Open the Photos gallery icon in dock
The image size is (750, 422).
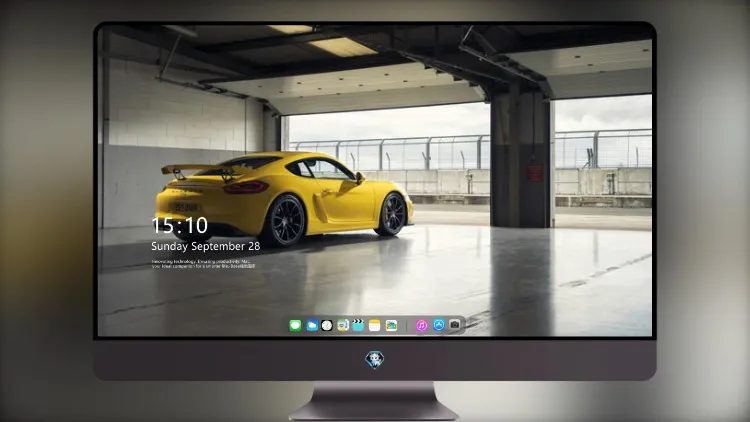tap(391, 326)
